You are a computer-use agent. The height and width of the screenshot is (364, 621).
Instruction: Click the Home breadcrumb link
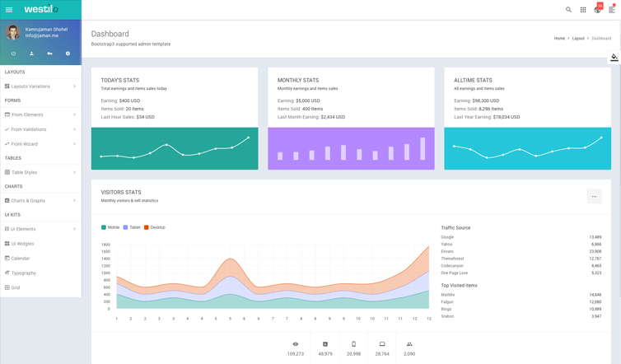559,38
